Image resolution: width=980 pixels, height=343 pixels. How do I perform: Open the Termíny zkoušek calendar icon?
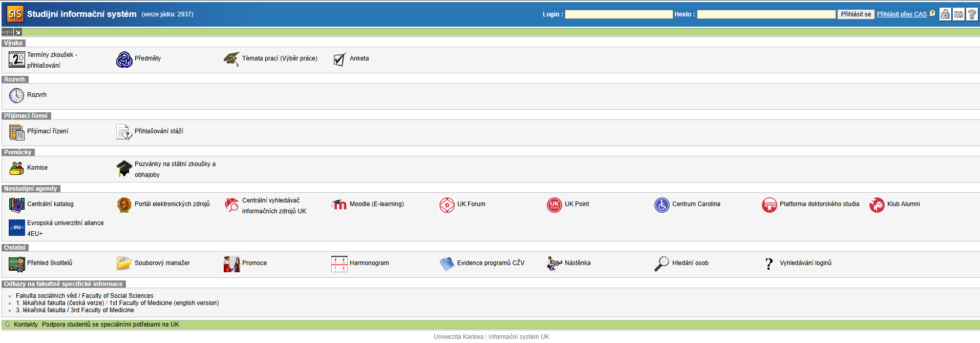pyautogui.click(x=17, y=59)
